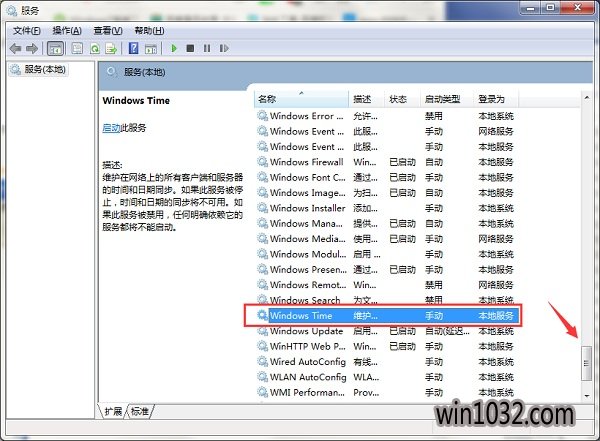Open the 操作(A) menu
This screenshot has height=441, width=600.
point(66,31)
